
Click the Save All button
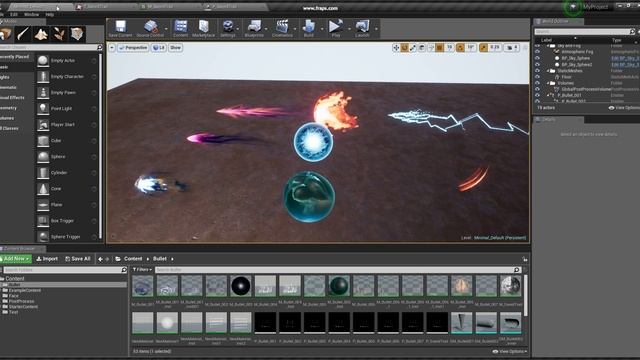78,259
